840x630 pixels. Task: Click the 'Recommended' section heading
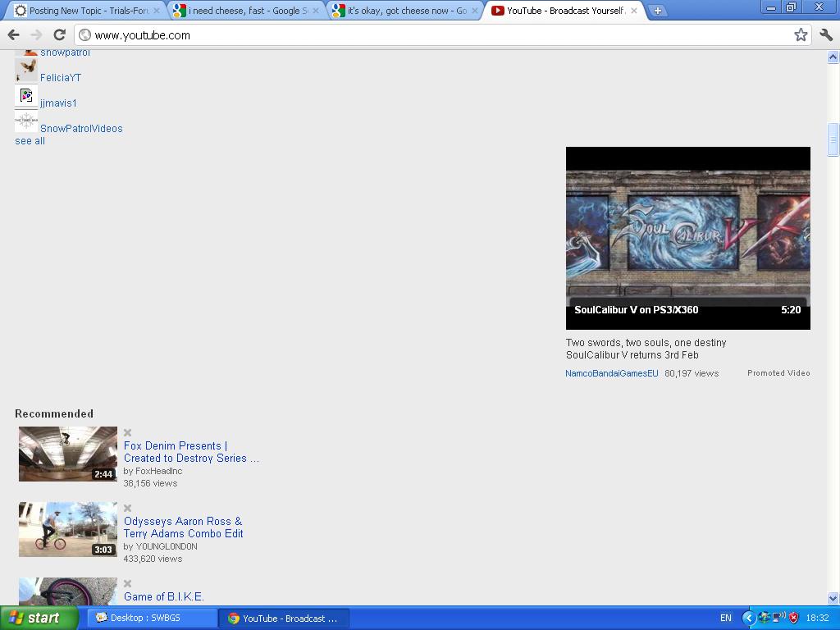(x=54, y=413)
